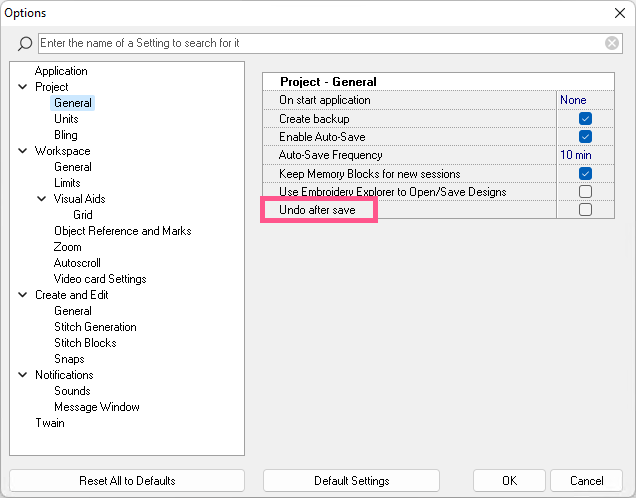636x498 pixels.
Task: Click the setting name search field
Action: [320, 43]
